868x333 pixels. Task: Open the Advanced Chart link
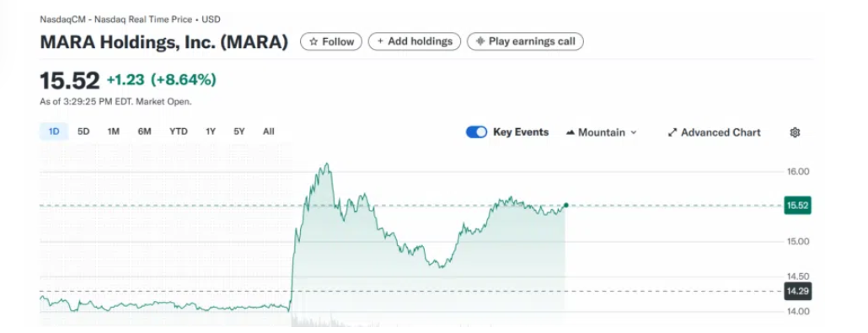click(x=714, y=132)
